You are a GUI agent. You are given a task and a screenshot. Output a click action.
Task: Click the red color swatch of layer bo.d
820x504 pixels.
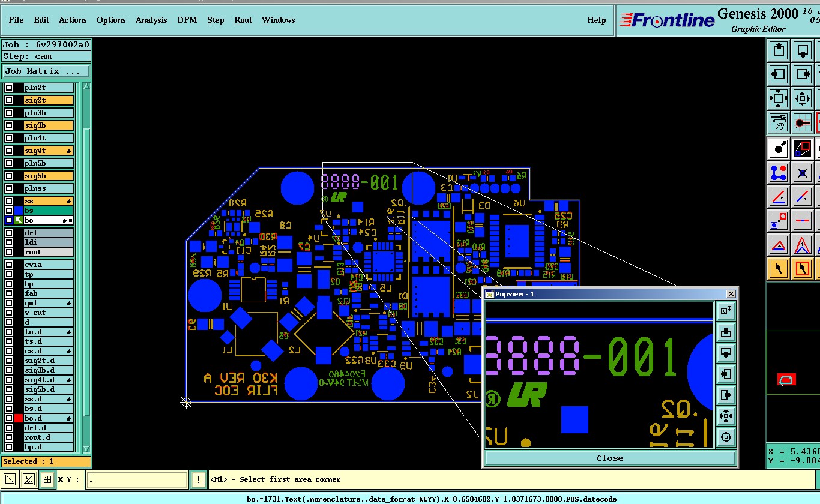click(19, 418)
